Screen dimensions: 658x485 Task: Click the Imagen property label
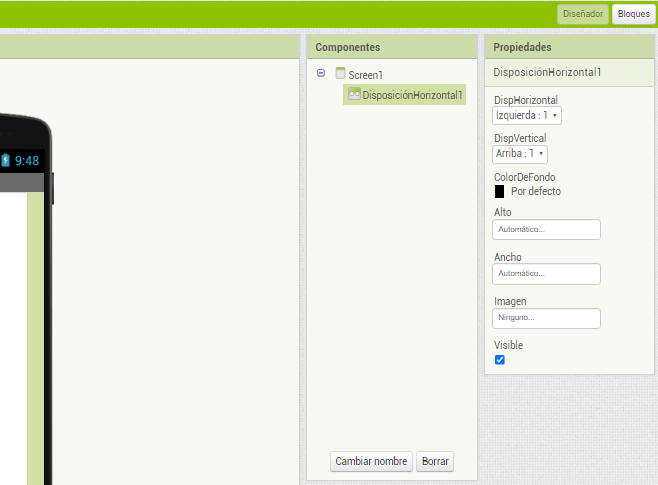tap(510, 301)
